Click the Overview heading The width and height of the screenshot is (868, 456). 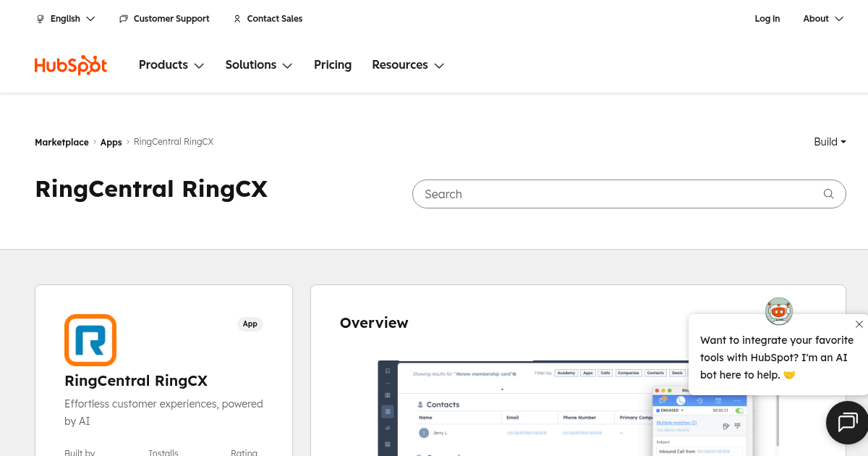click(x=374, y=323)
